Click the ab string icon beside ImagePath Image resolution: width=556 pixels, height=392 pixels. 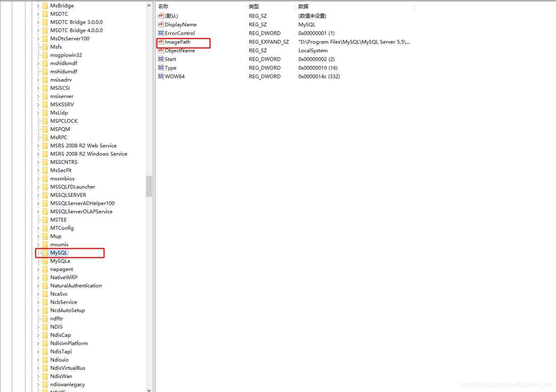coord(160,42)
